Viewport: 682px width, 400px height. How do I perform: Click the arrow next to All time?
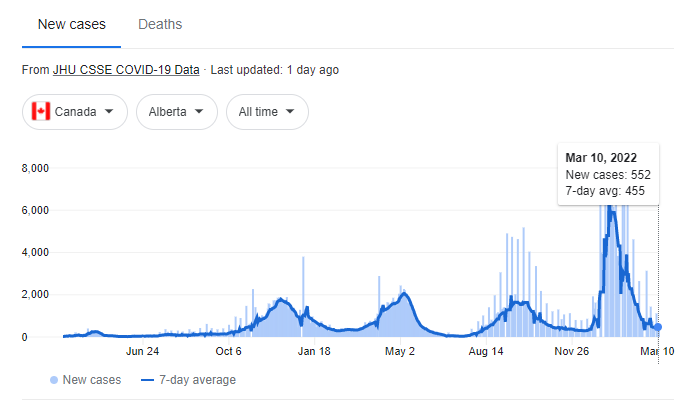pos(290,111)
